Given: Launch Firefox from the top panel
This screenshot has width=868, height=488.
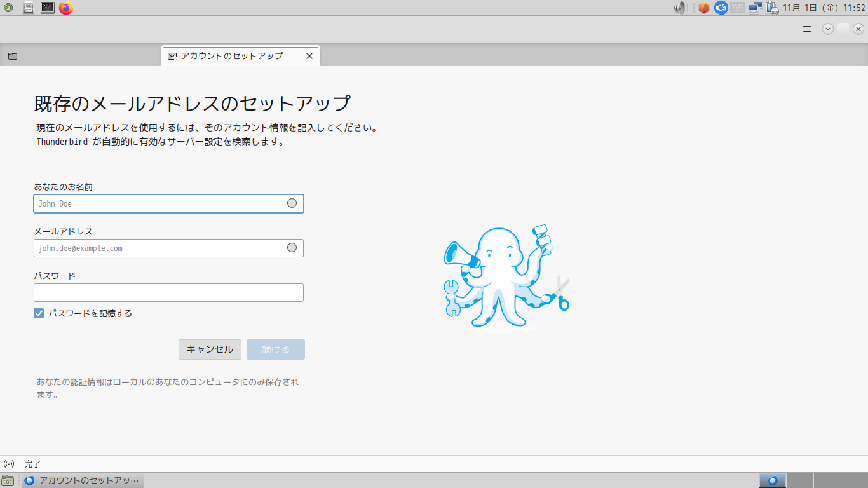Looking at the screenshot, I should [x=66, y=8].
